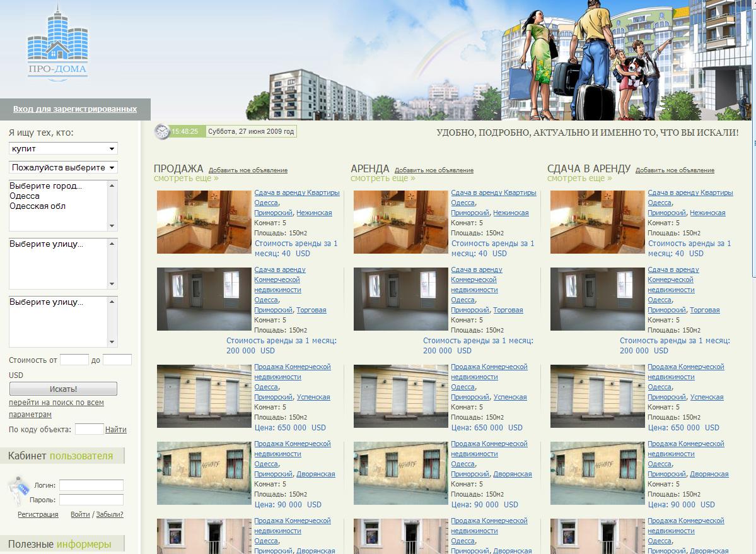Screen dimensions: 756x554
Task: Click the second street list scroll-down arrow
Action: 112,342
